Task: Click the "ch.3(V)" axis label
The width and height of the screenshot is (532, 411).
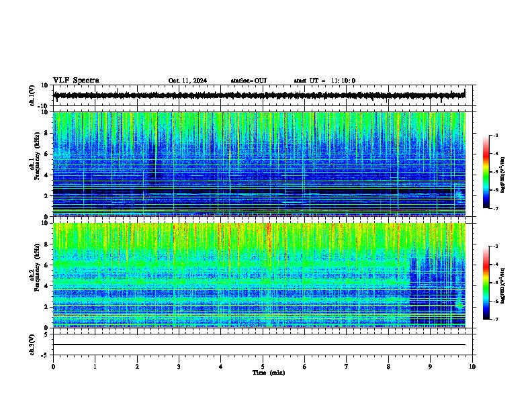Action: [32, 345]
